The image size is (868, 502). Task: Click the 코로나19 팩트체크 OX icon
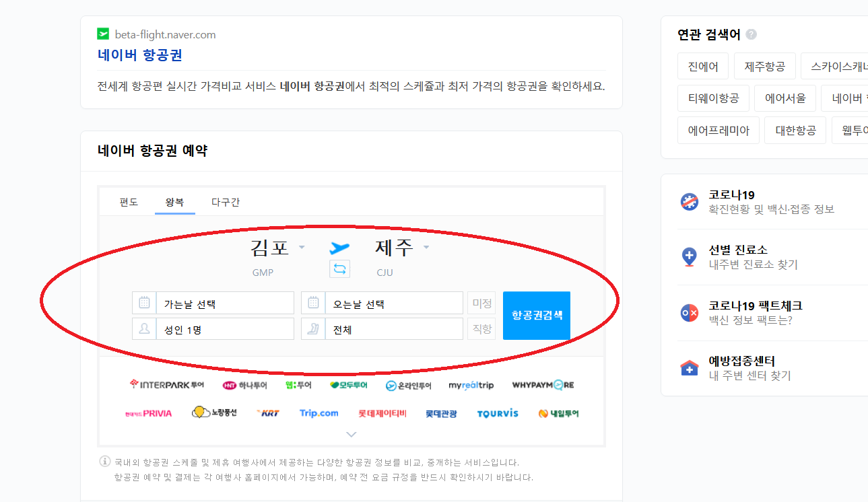pyautogui.click(x=690, y=313)
